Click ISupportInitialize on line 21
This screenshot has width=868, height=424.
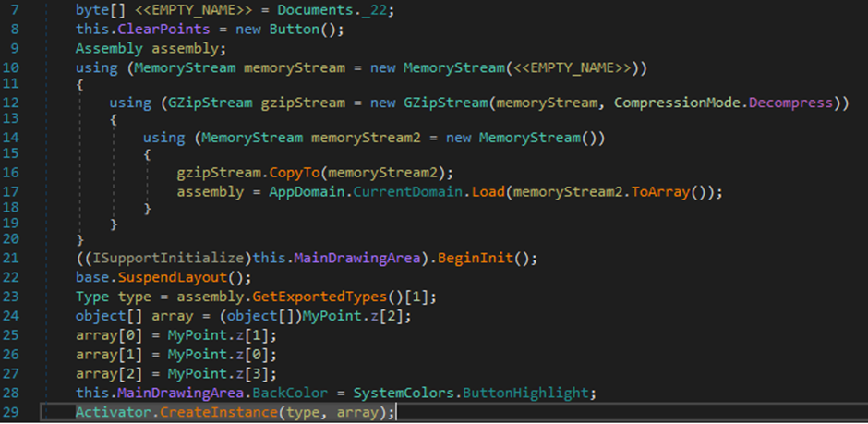pyautogui.click(x=168, y=258)
